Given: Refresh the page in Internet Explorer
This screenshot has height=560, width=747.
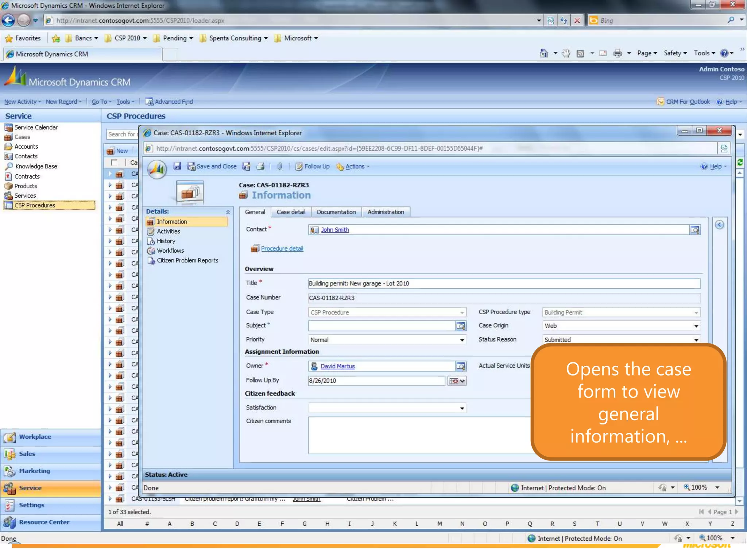Looking at the screenshot, I should [x=564, y=20].
